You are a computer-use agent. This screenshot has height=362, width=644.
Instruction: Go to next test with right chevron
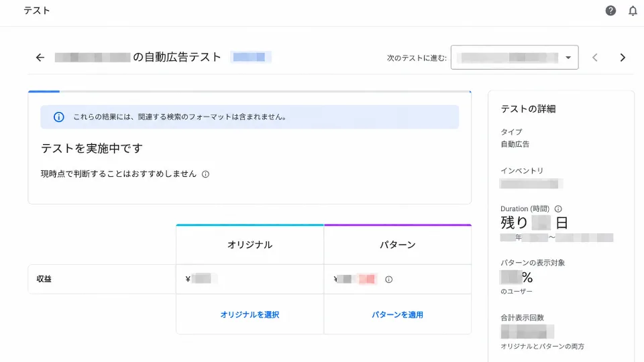tap(623, 58)
